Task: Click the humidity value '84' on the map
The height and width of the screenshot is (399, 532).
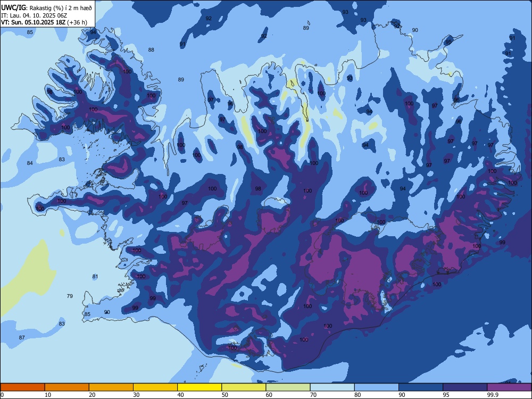Action: pos(30,163)
